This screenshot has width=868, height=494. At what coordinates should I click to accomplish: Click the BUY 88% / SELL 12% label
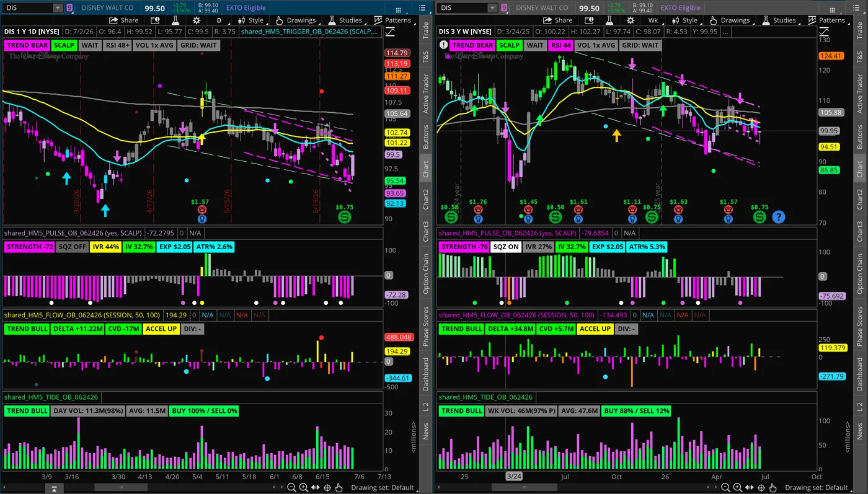click(637, 411)
